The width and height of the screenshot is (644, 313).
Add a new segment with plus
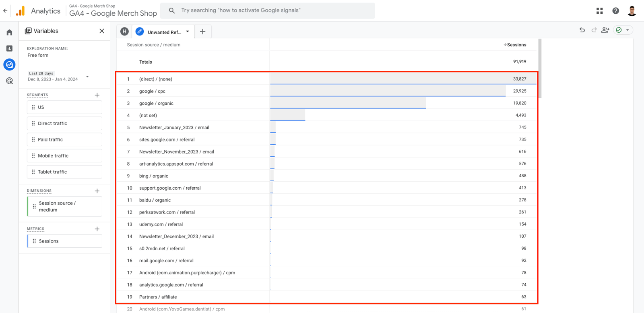tap(97, 95)
